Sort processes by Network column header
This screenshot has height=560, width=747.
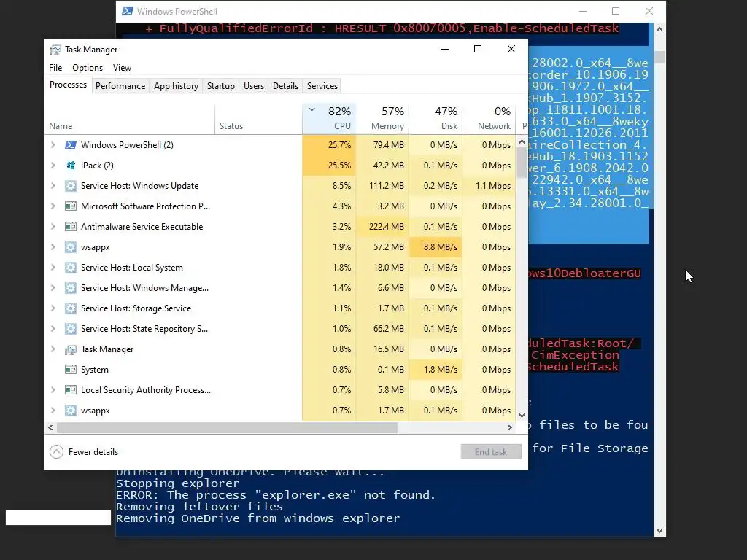[x=489, y=118]
